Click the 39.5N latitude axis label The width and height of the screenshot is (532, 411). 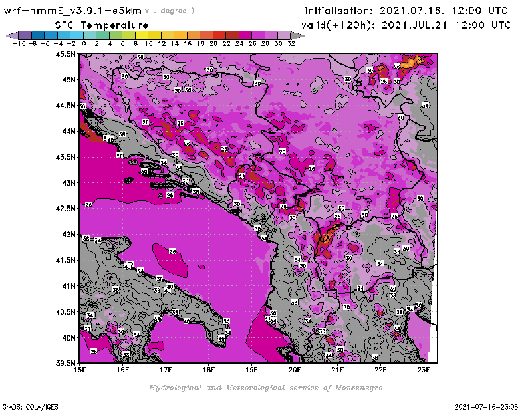coord(65,363)
